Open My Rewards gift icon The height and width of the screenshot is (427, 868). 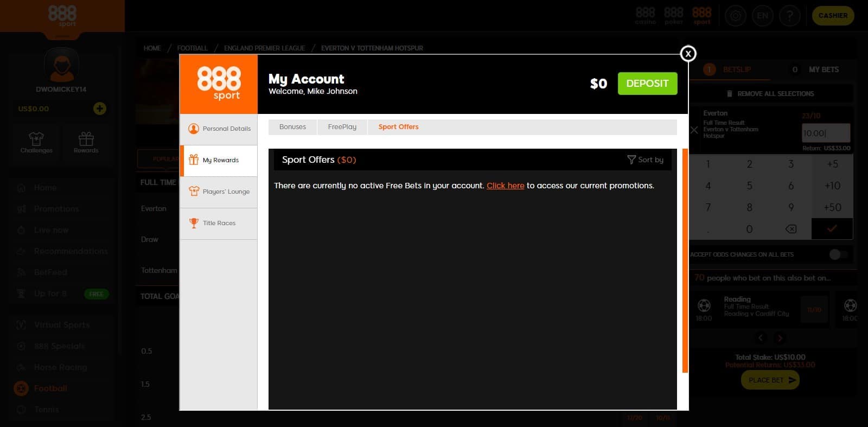pos(193,160)
